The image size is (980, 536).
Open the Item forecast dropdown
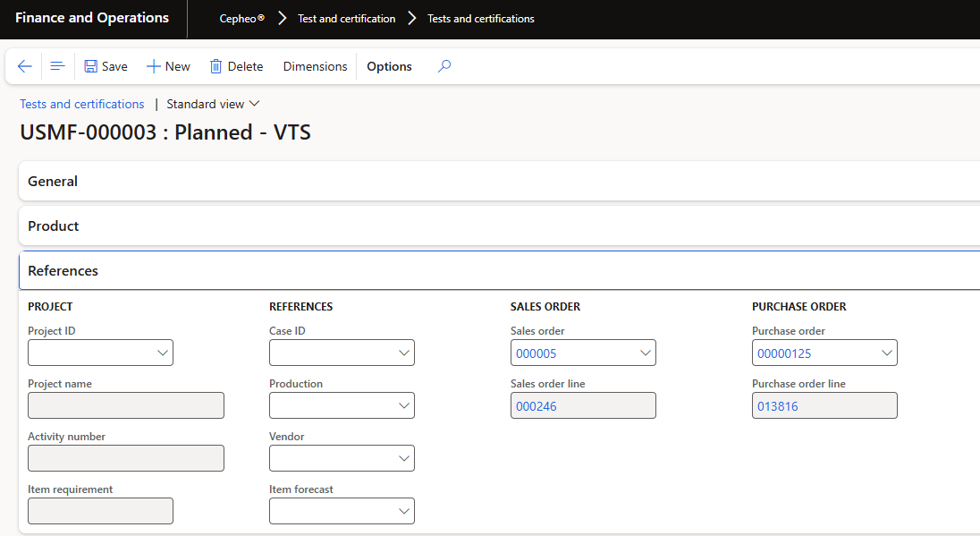click(x=404, y=511)
